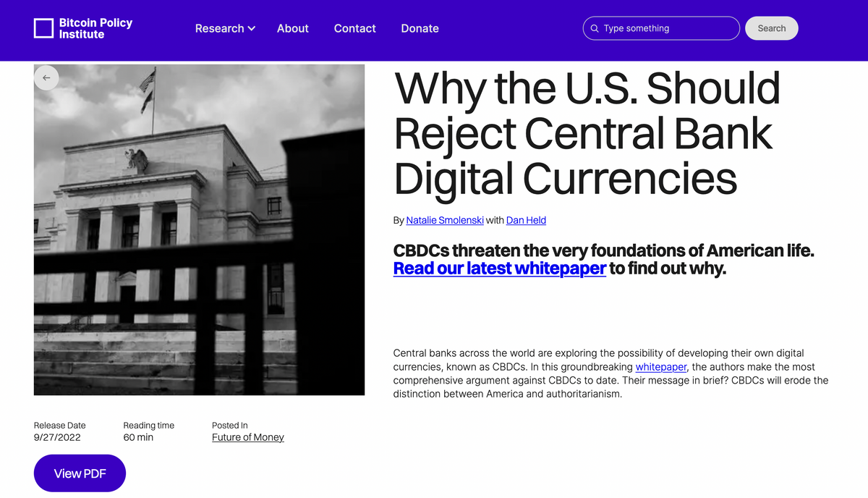Open author Dan Held's profile link
The image size is (868, 498).
tap(526, 220)
